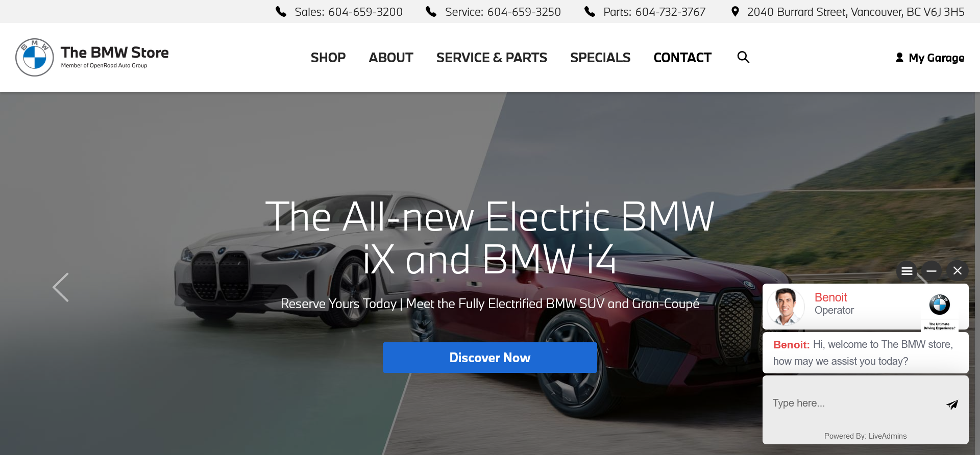Click the Sales phone icon

pyautogui.click(x=281, y=11)
